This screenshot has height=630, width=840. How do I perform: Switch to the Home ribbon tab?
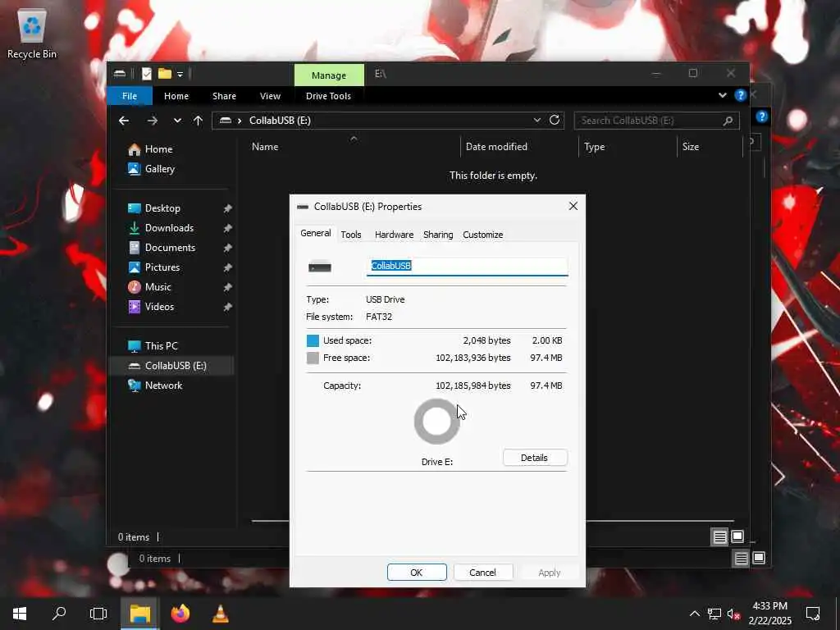[x=176, y=96]
